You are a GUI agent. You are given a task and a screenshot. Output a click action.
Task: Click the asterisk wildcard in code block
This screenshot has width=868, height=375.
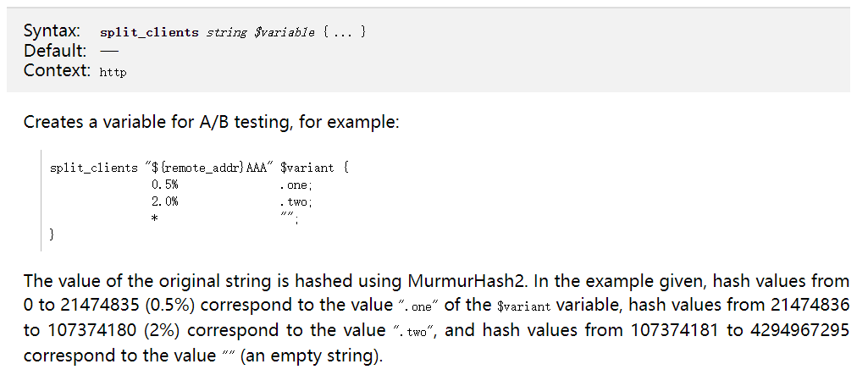154,219
